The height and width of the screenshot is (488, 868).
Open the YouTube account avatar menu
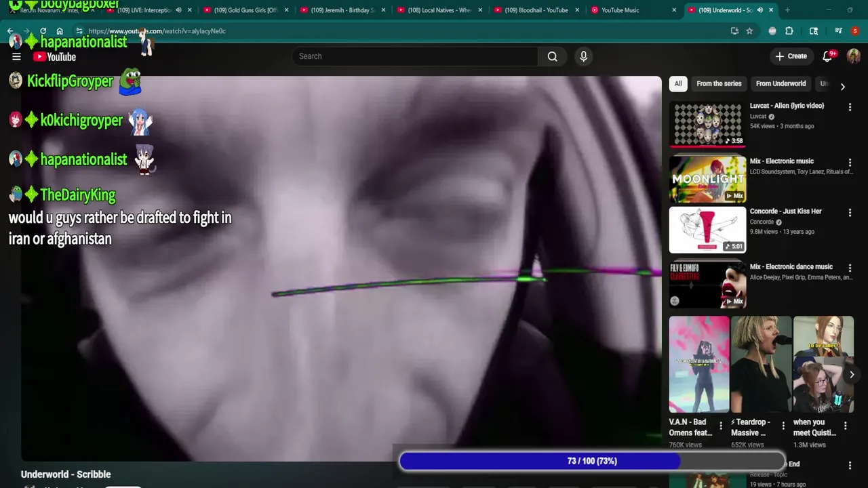853,56
